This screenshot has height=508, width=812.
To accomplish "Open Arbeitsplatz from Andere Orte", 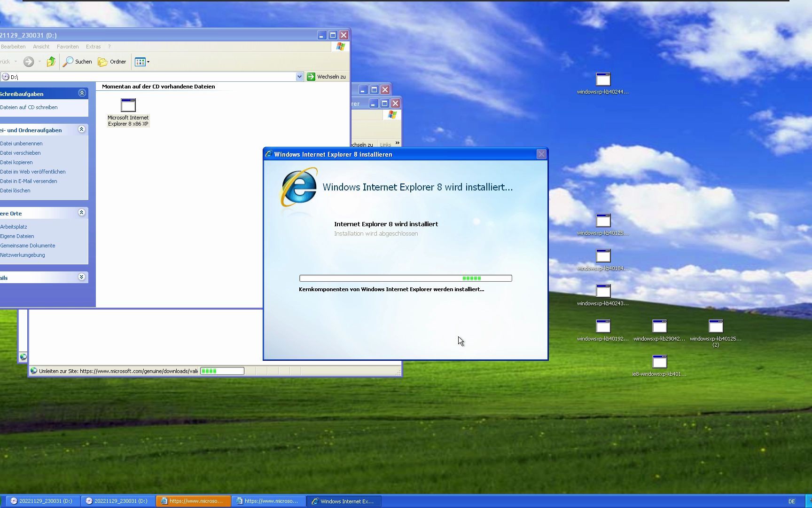I will pyautogui.click(x=14, y=227).
